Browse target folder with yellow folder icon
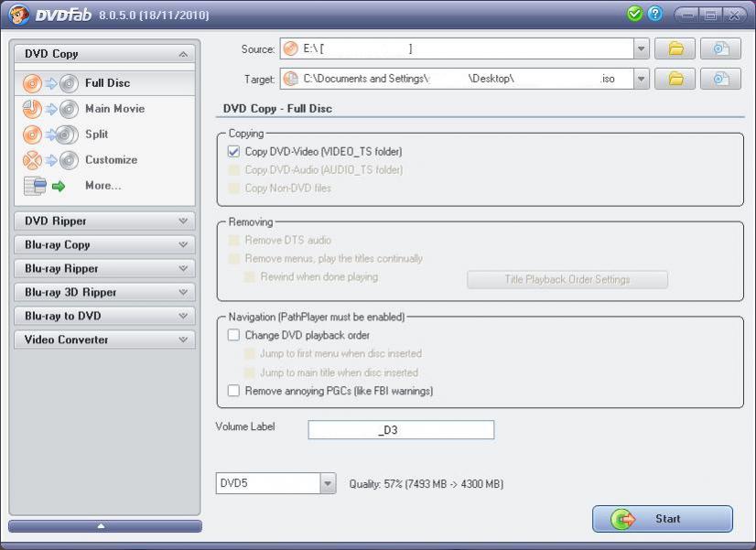The height and width of the screenshot is (550, 756). [675, 79]
